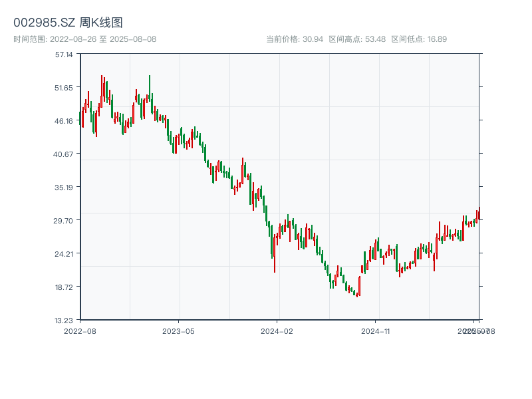Click the 13.23 price axis label
Screen dimensions: 532x399
click(65, 320)
